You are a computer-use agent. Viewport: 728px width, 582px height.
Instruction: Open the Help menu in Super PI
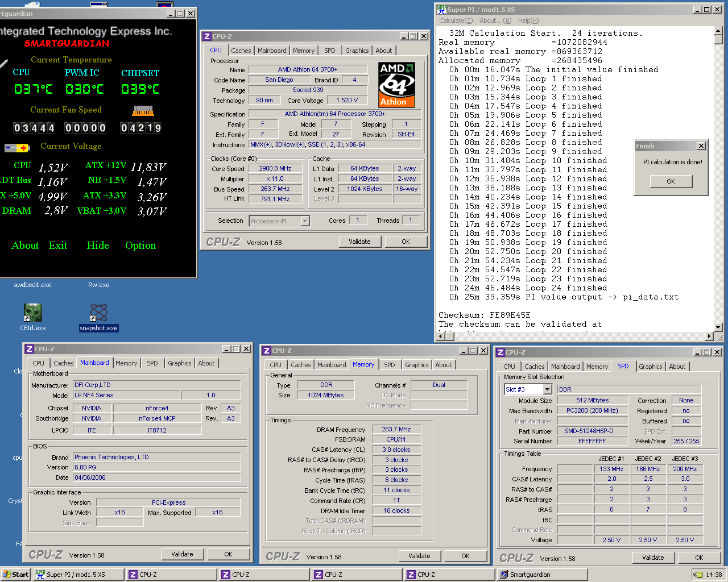(528, 20)
